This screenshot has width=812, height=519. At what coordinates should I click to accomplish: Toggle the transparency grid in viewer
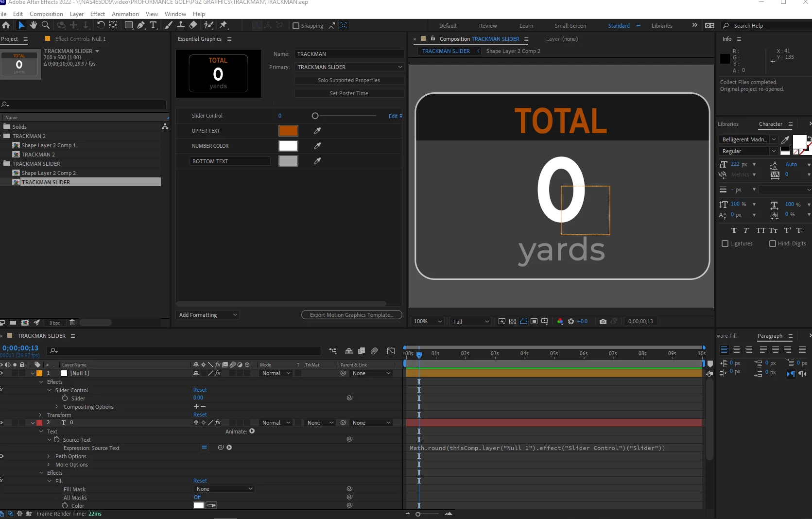(x=513, y=321)
